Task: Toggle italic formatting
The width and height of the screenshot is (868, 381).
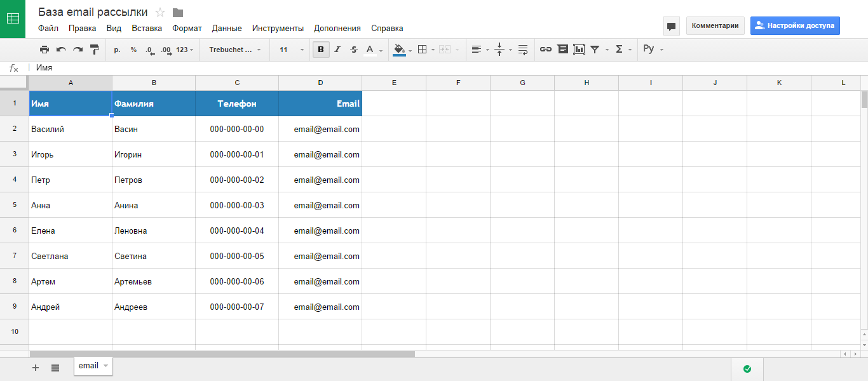Action: (337, 49)
